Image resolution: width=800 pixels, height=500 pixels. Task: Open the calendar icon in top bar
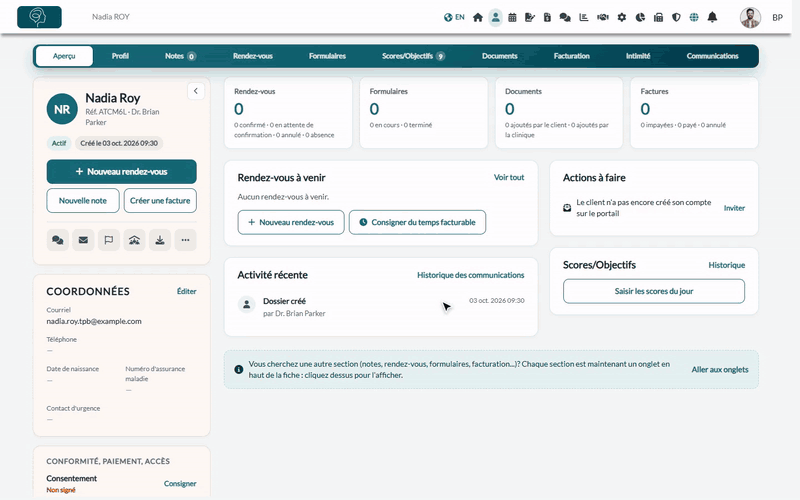[512, 17]
